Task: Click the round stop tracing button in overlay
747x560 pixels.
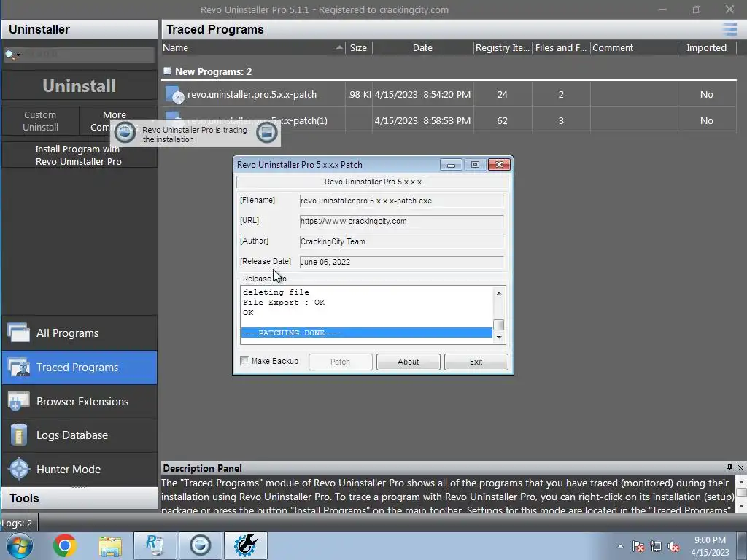Action: point(125,132)
